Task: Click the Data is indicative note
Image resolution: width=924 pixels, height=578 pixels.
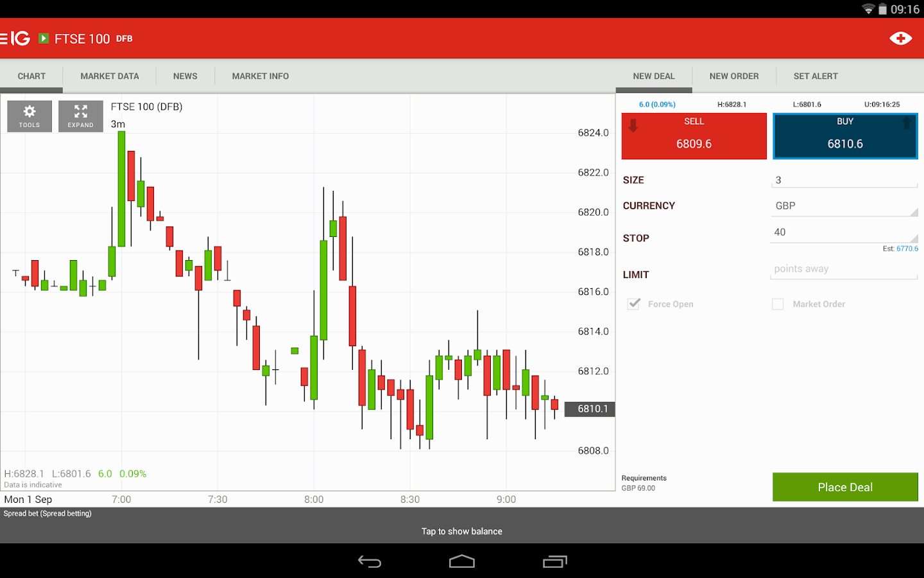Action: [33, 485]
